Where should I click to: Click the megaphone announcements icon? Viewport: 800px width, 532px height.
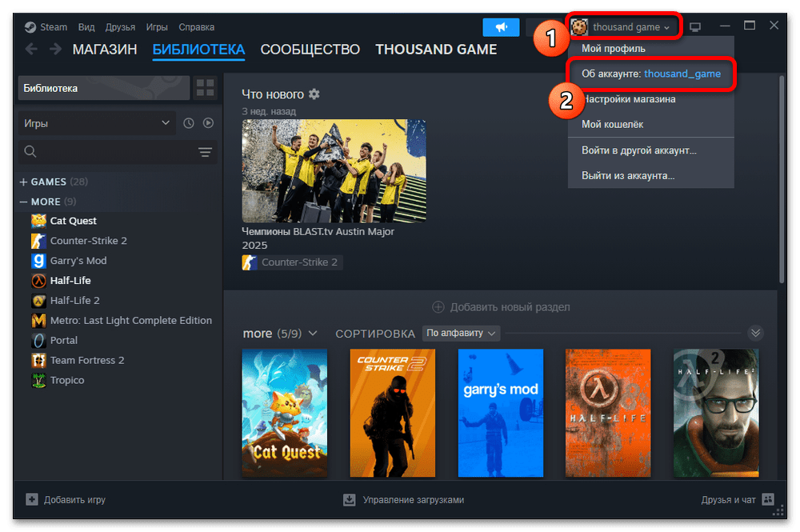[501, 27]
